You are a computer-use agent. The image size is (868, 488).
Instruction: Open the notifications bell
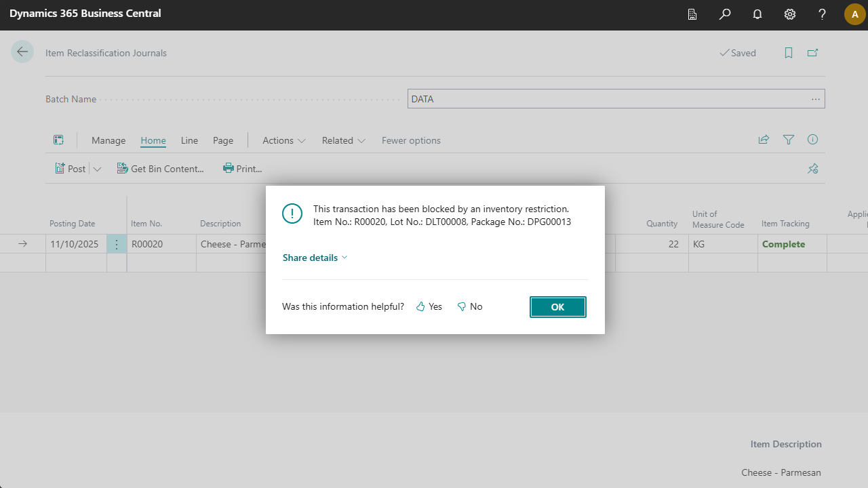757,14
